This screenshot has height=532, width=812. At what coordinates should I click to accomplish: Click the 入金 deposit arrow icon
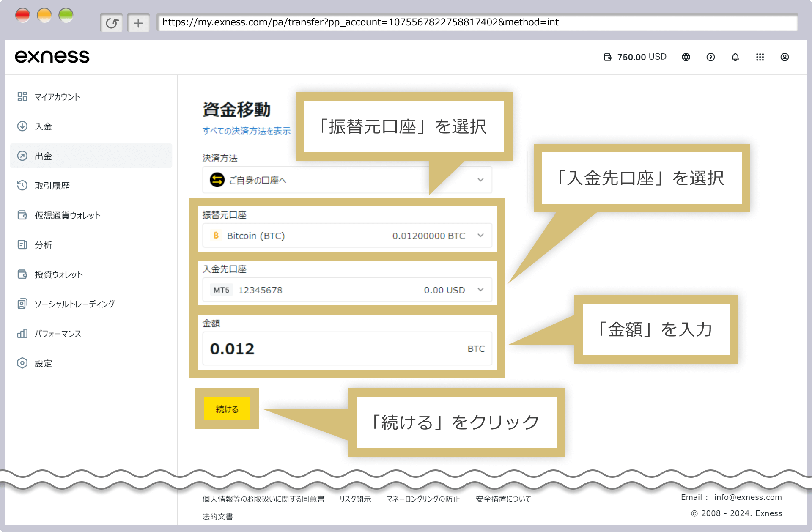(x=22, y=126)
